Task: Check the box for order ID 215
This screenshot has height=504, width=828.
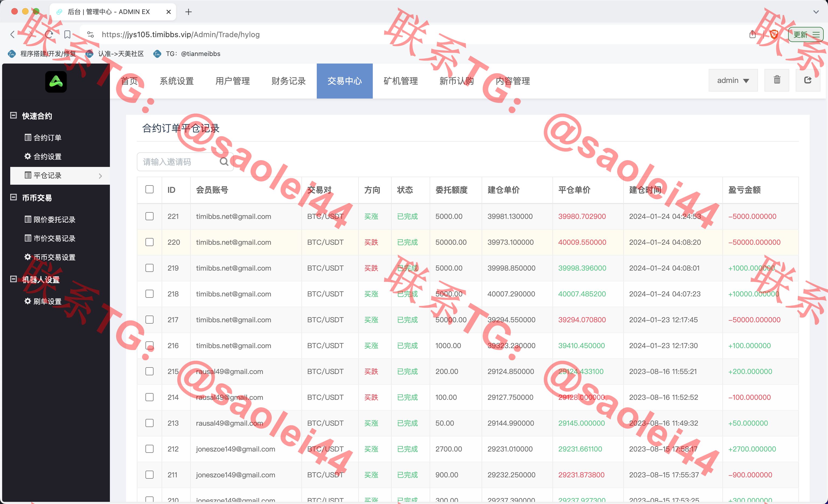Action: (x=149, y=371)
